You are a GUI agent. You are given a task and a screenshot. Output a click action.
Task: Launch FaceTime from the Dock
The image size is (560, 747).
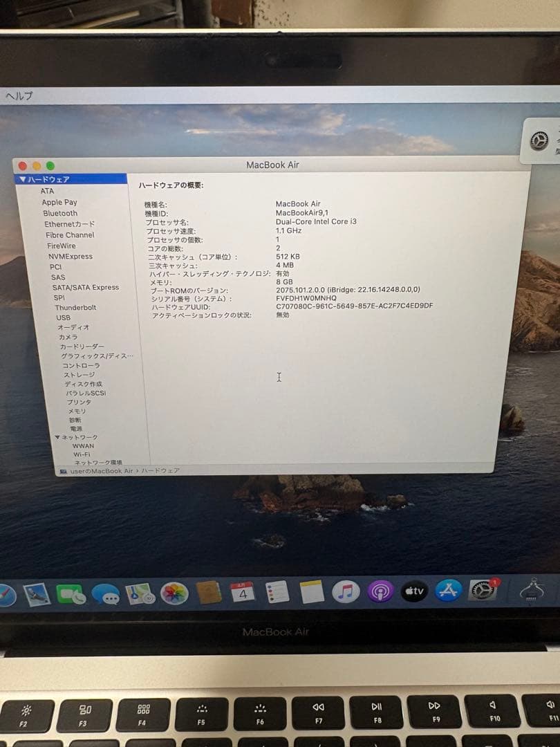[71, 594]
